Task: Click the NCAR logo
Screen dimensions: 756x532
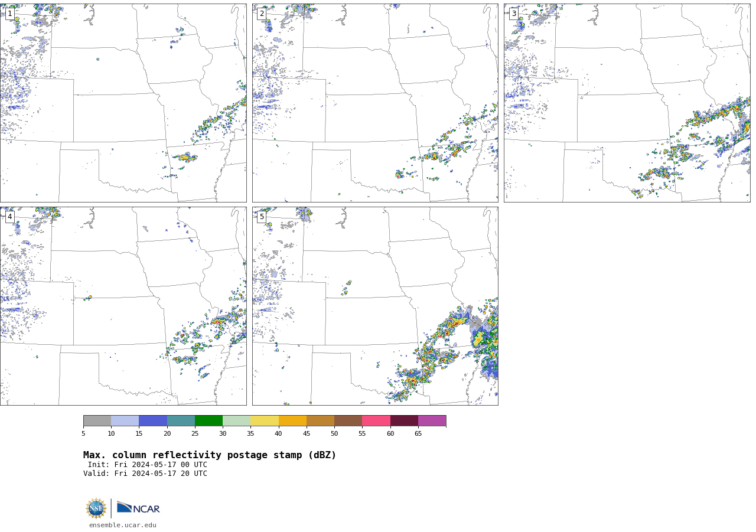Action: pyautogui.click(x=138, y=508)
